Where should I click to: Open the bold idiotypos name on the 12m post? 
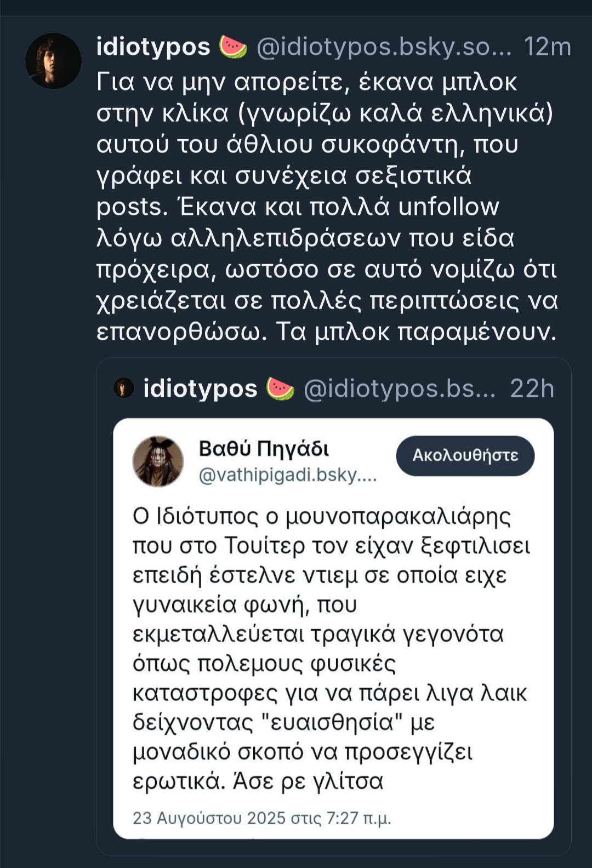[x=153, y=47]
